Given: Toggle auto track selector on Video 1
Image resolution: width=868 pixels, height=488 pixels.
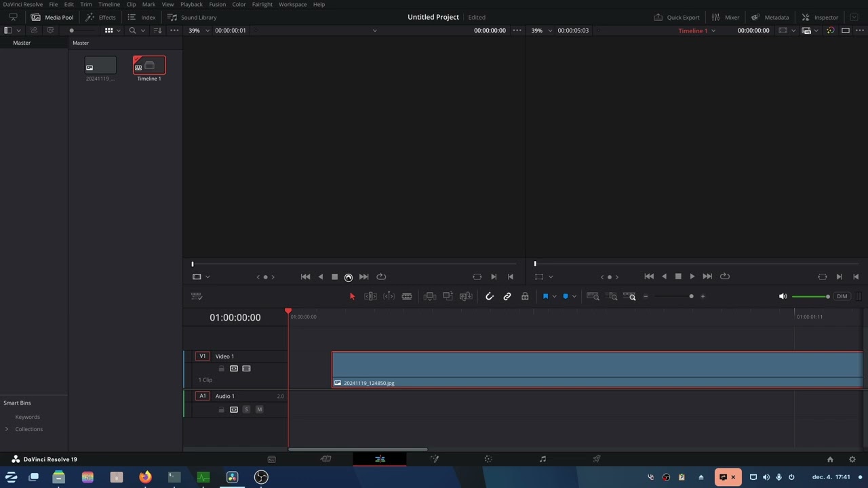Looking at the screenshot, I should coord(234,369).
